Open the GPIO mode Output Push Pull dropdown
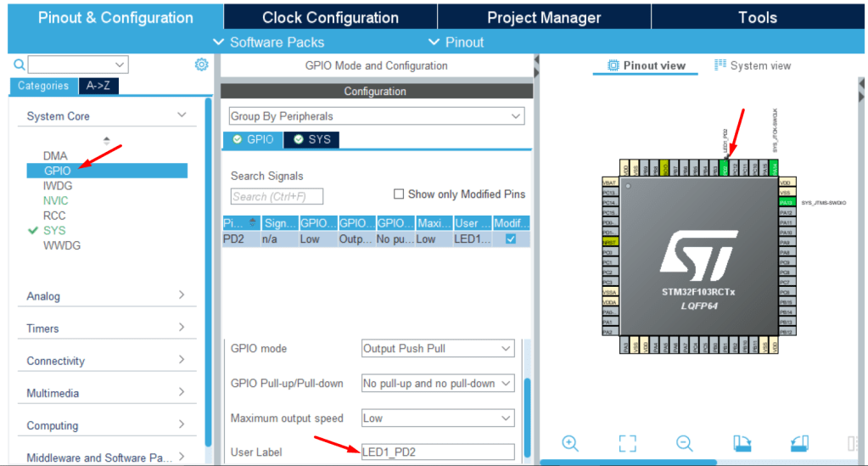The width and height of the screenshot is (868, 466). [x=437, y=349]
